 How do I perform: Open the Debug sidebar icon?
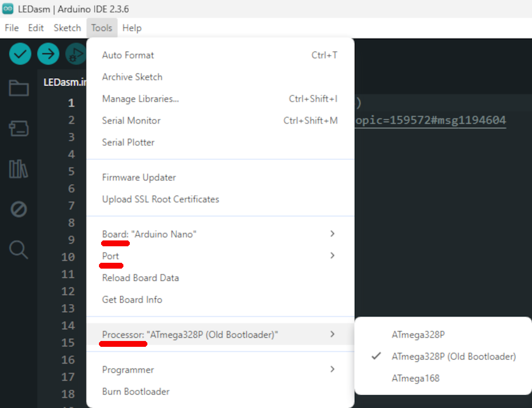click(x=19, y=209)
